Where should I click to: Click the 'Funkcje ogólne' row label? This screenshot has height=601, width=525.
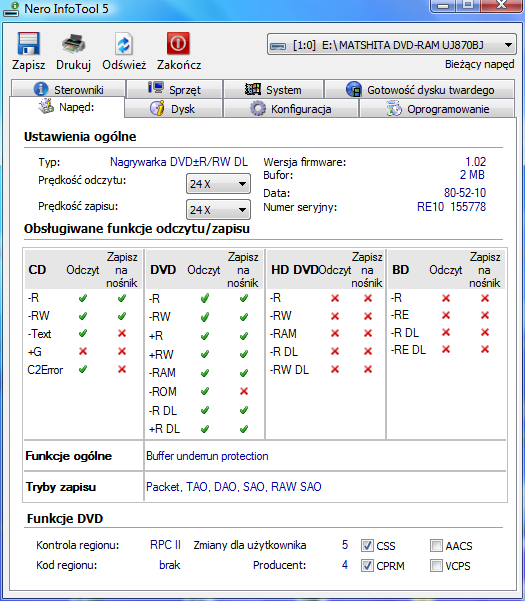coord(69,456)
